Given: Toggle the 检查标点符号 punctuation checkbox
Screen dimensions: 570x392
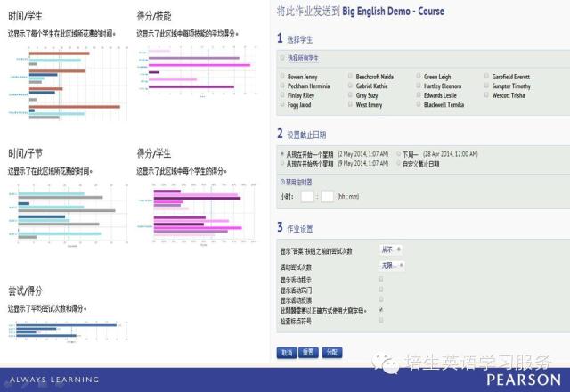Looking at the screenshot, I should (381, 321).
